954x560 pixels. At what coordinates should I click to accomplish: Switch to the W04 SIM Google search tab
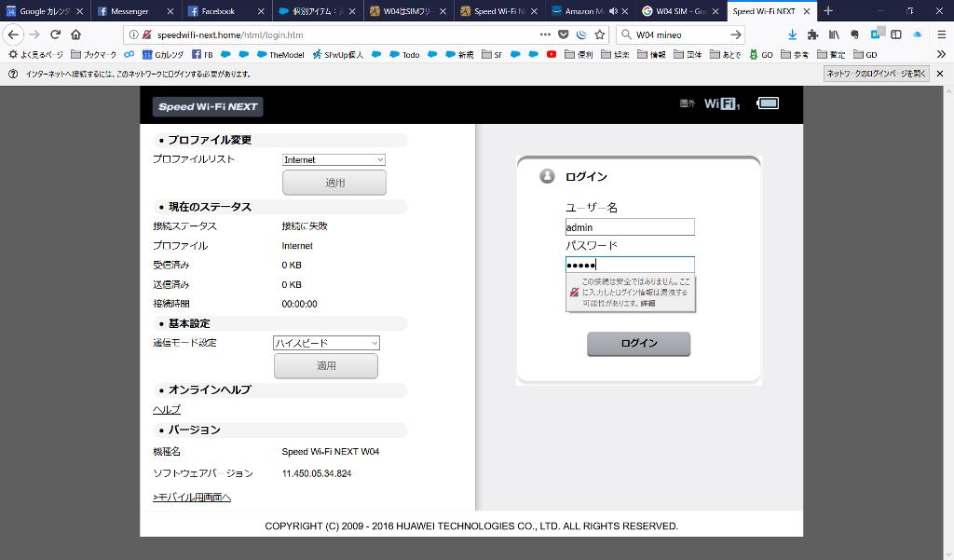click(x=681, y=11)
